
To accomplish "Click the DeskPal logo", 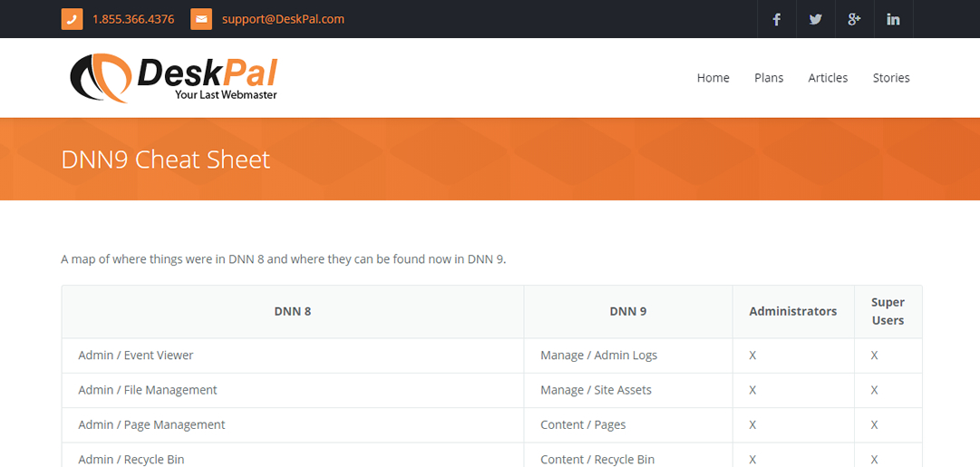I will click(x=173, y=78).
